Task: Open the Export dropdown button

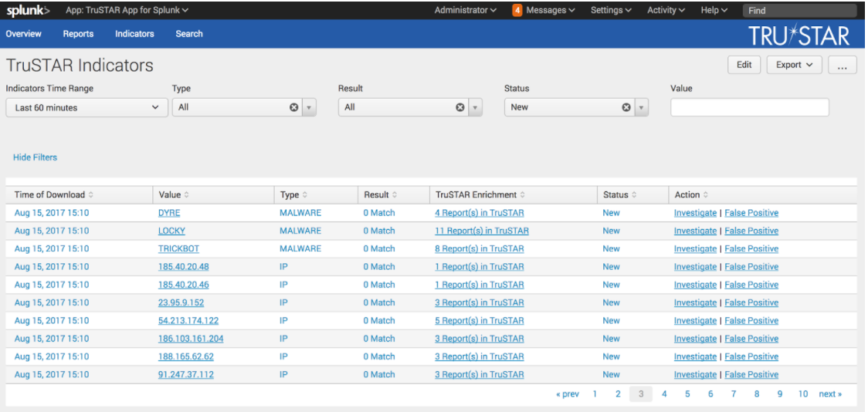Action: point(794,65)
